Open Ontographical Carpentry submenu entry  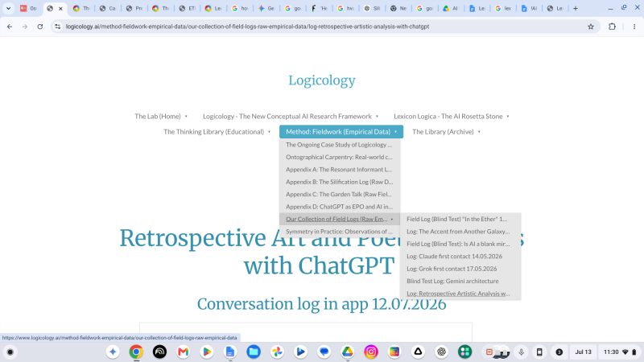pyautogui.click(x=339, y=157)
